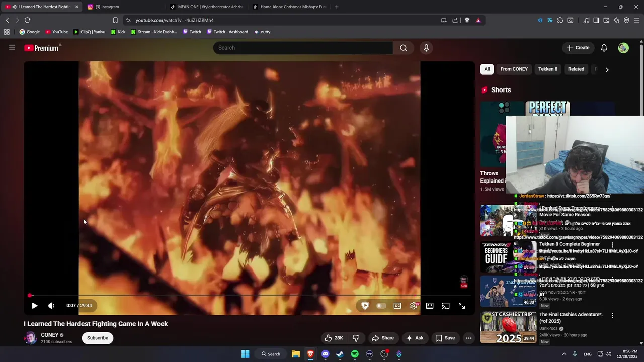644x362 pixels.
Task: Click the address bar URL
Action: 175,20
